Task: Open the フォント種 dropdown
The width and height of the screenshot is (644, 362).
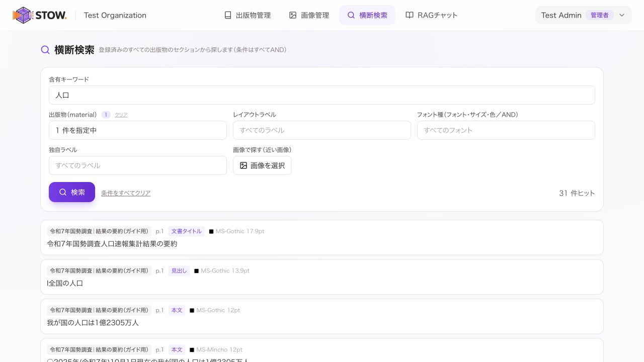Action: (506, 130)
